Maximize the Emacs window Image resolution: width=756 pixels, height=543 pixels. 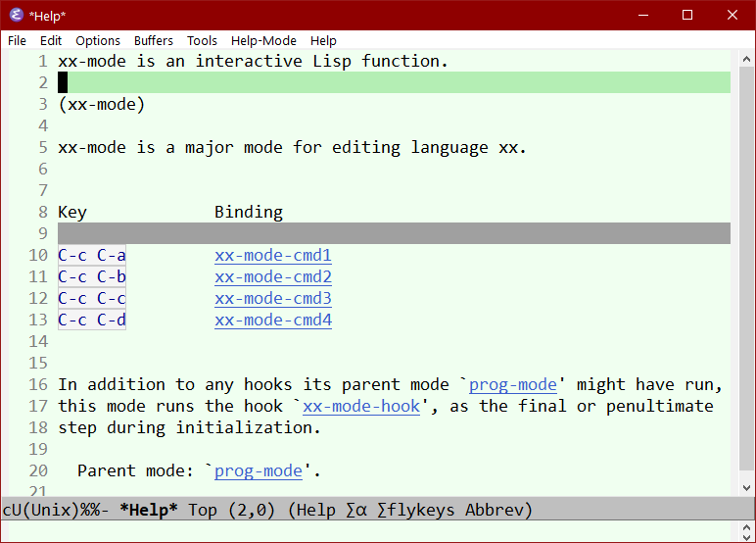(x=687, y=15)
